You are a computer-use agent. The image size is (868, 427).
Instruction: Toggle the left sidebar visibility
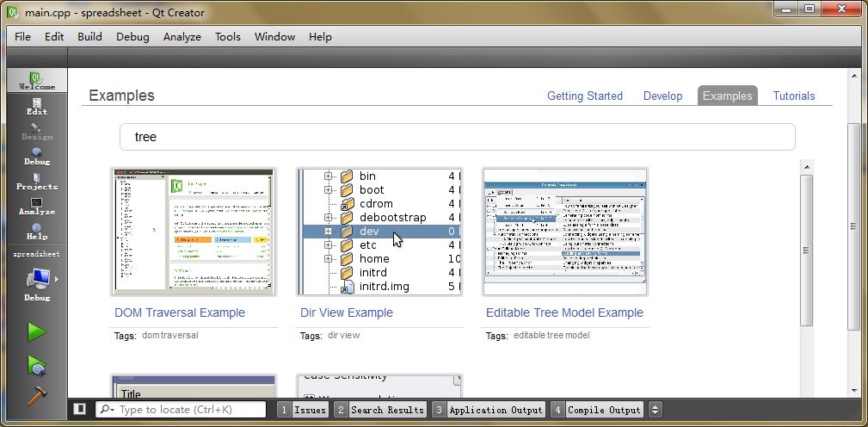(79, 409)
